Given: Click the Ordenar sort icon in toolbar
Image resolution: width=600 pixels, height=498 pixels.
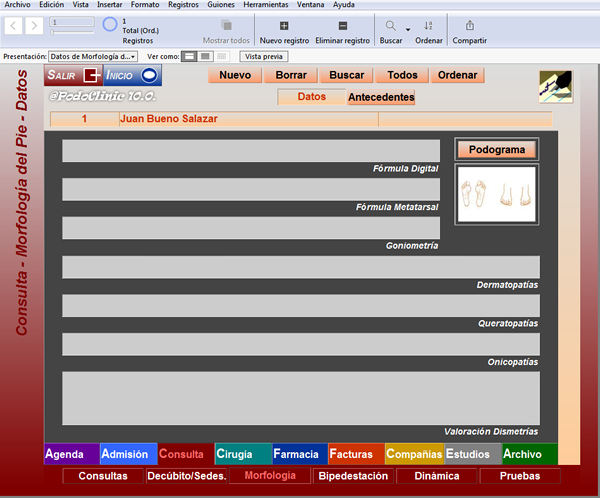Looking at the screenshot, I should point(428,26).
